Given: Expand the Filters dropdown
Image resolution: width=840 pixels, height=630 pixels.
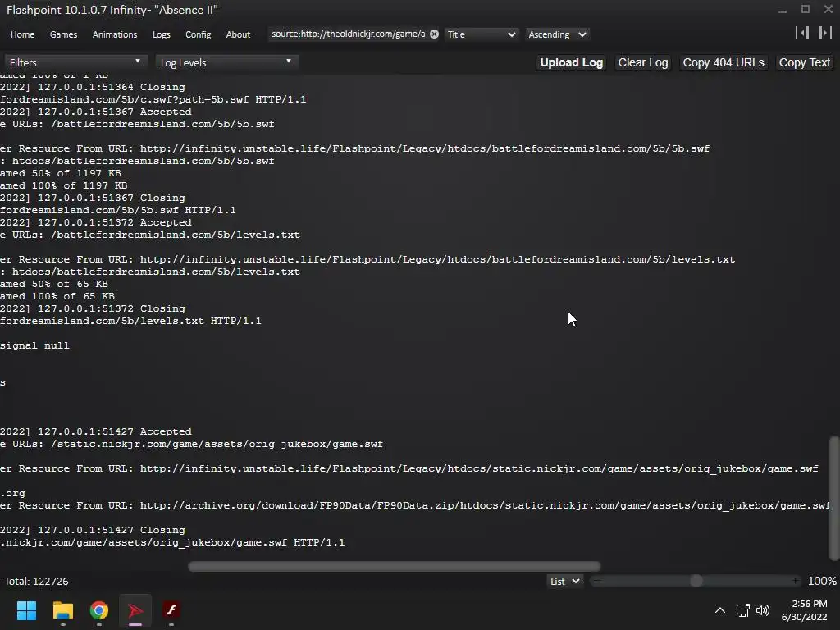Looking at the screenshot, I should point(75,62).
